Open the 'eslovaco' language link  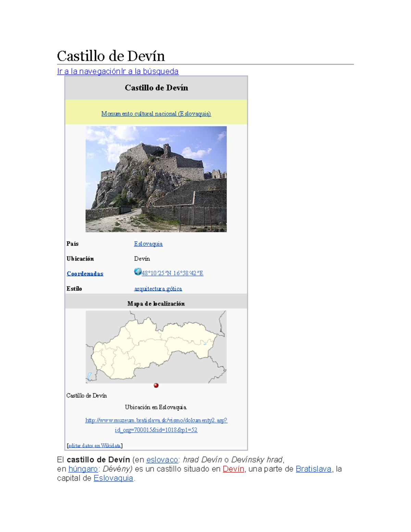162,460
